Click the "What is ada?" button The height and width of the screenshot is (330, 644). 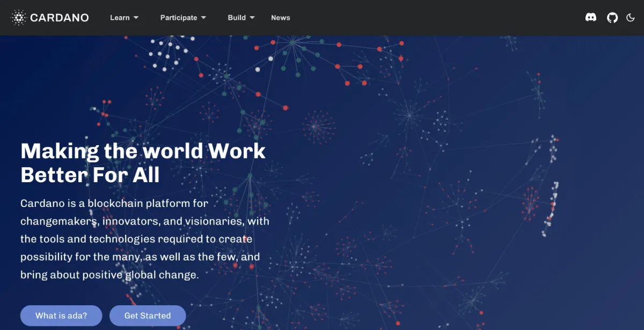(61, 315)
